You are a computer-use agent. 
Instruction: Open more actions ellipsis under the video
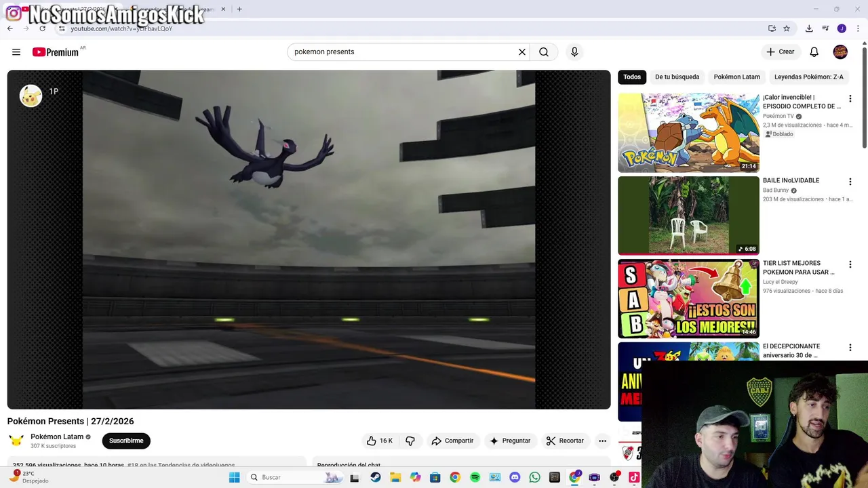(602, 441)
